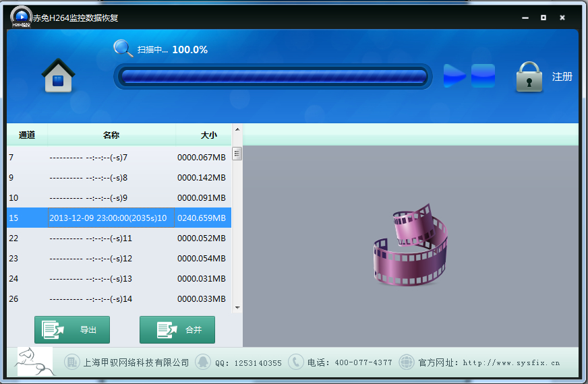588x384 pixels.
Task: Click the building icon beside company name
Action: (x=71, y=362)
